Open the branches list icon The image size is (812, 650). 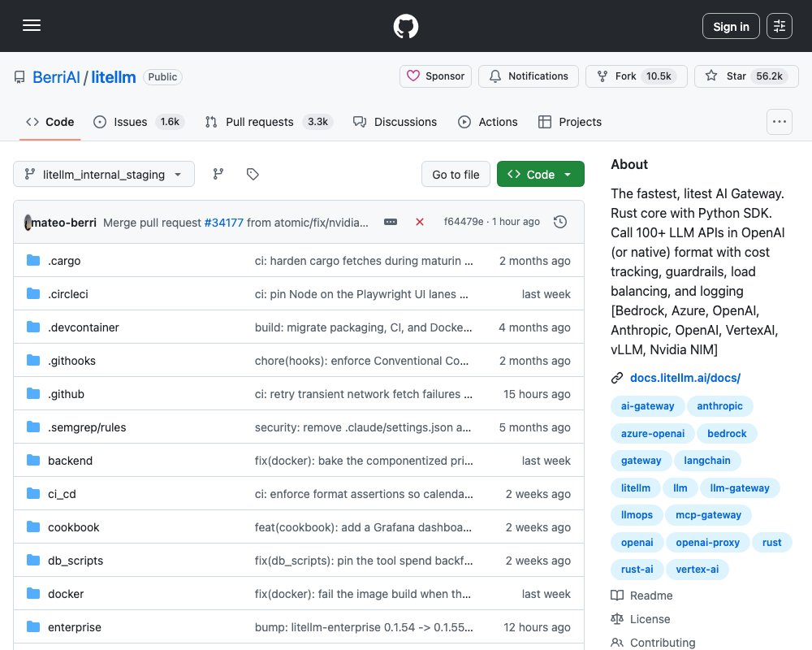click(x=218, y=174)
